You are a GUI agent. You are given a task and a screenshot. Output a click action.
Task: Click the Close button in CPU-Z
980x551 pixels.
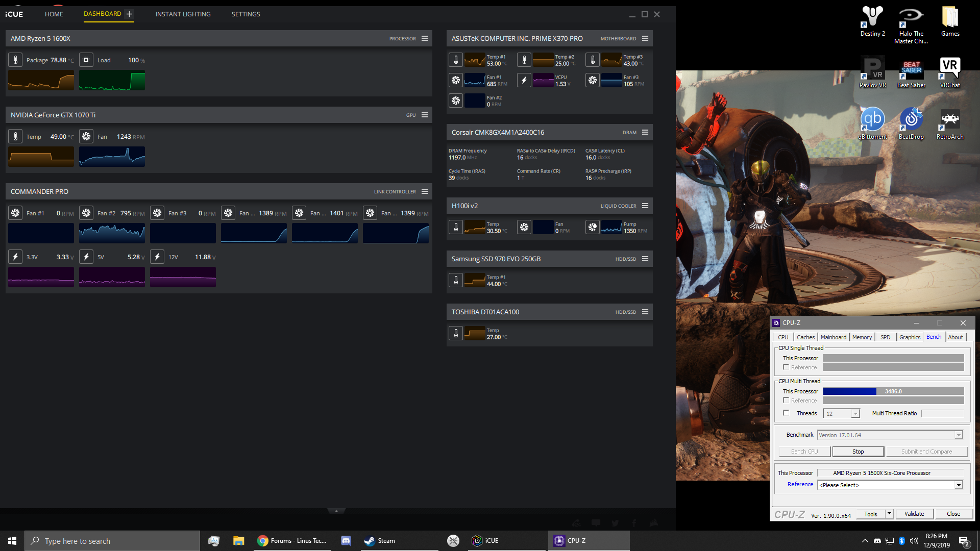953,514
